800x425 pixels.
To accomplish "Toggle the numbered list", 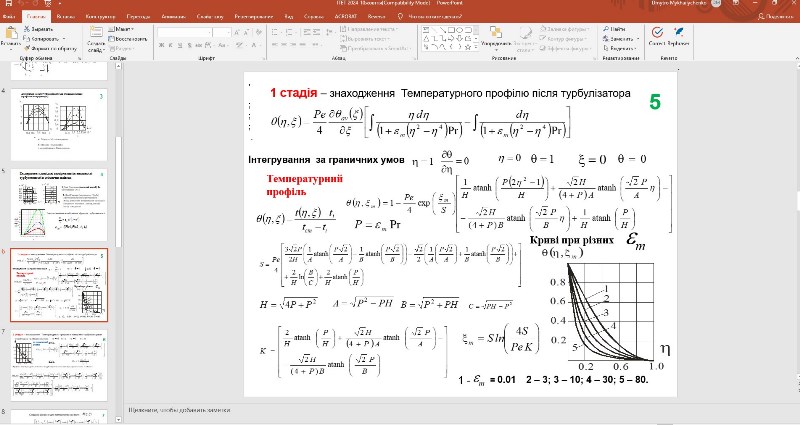I will click(x=290, y=32).
